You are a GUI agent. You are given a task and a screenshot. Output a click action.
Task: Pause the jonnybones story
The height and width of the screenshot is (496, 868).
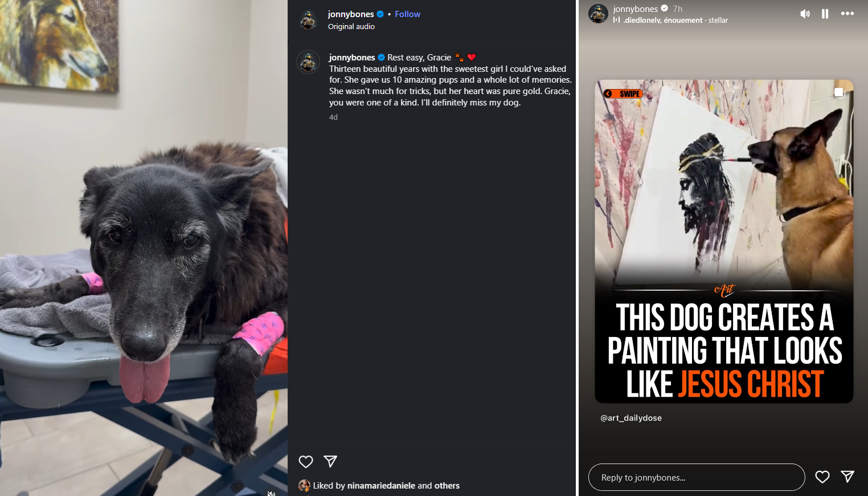click(x=825, y=14)
